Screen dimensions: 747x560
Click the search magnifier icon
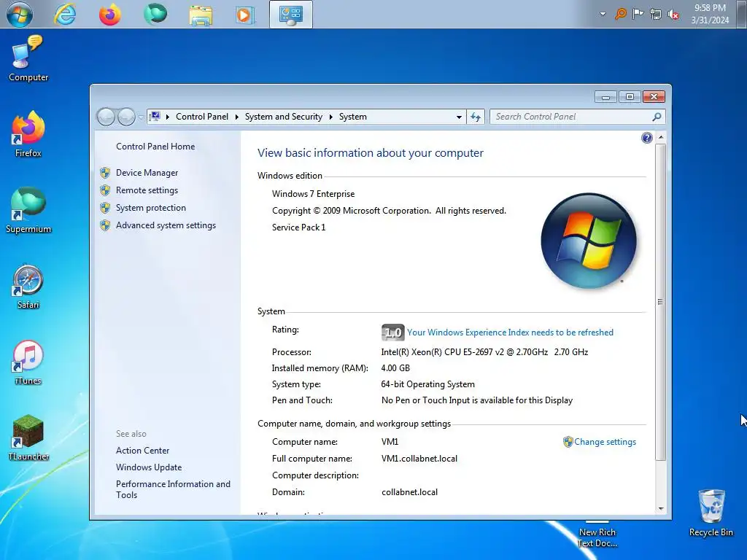pos(657,117)
